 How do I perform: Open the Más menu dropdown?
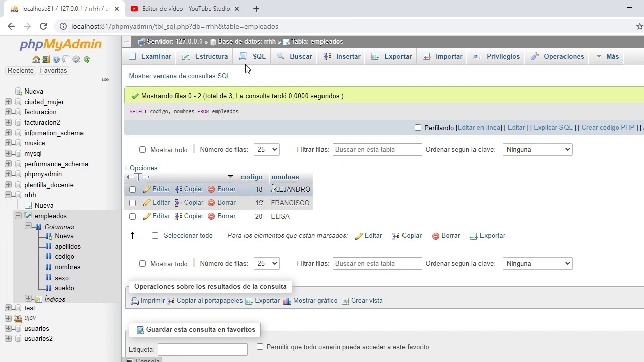click(607, 56)
